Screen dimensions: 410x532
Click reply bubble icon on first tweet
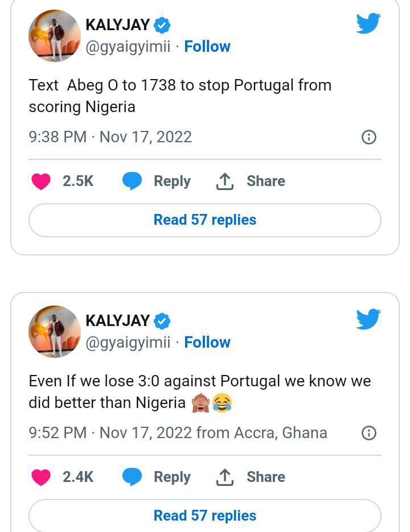tap(132, 182)
